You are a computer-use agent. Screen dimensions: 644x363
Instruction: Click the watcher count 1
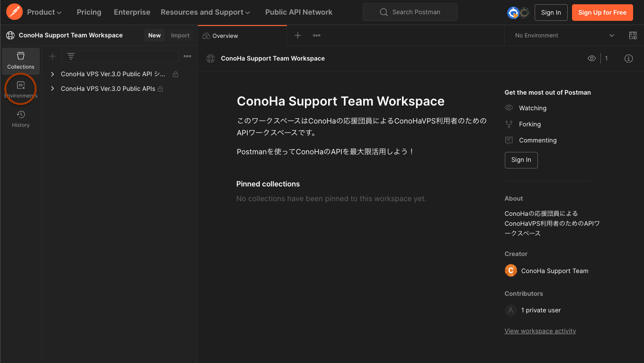coord(606,58)
